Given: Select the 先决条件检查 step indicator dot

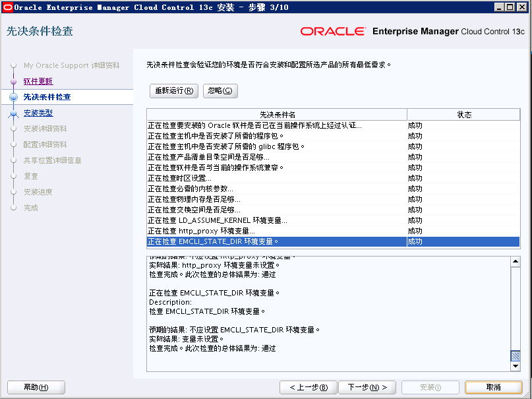Looking at the screenshot, I should tap(13, 96).
